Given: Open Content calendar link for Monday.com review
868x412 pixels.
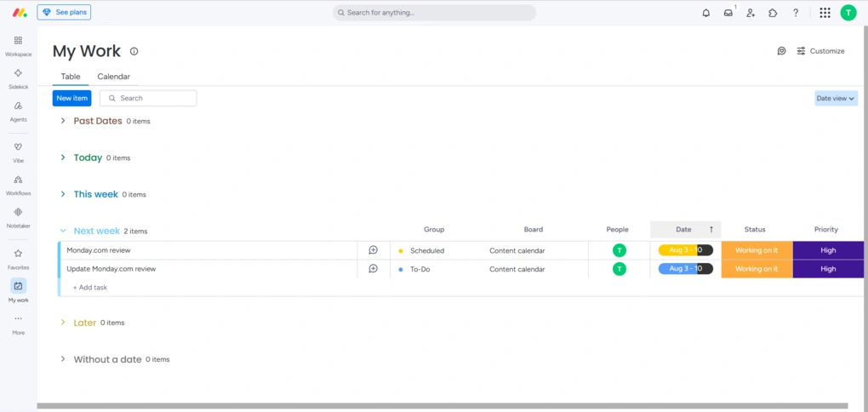Looking at the screenshot, I should coord(517,250).
